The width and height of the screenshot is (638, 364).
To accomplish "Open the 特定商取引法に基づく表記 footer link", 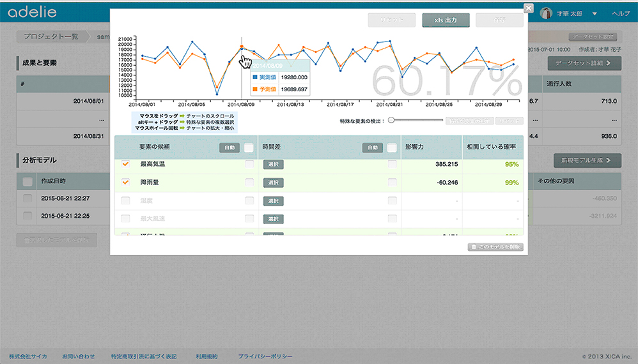I will tap(144, 356).
